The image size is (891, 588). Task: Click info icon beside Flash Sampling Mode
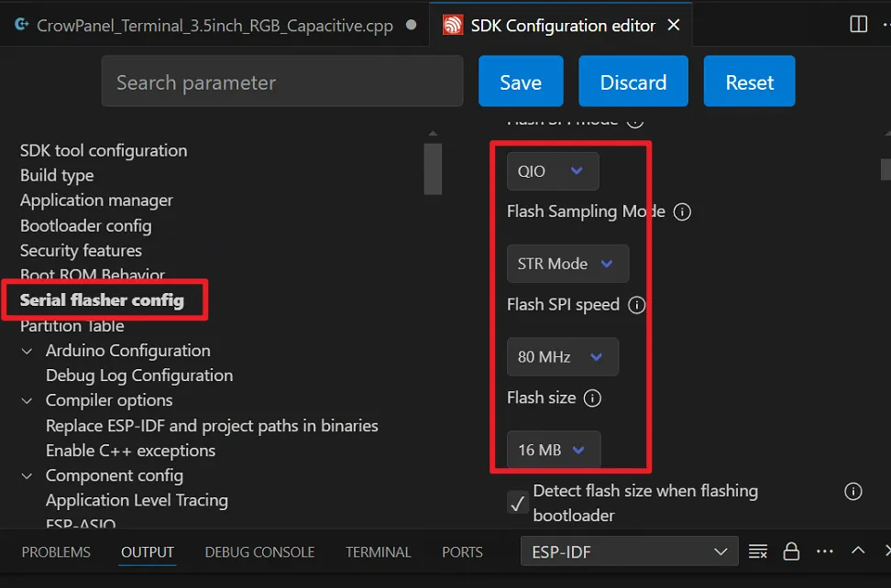[x=682, y=212]
